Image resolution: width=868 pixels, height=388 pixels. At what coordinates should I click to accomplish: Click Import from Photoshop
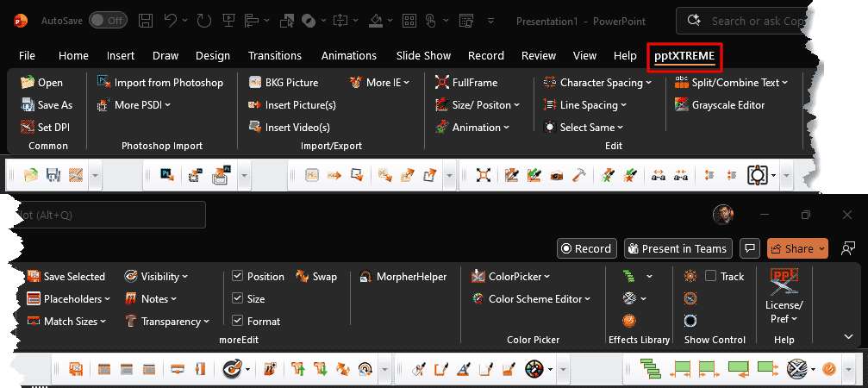click(x=159, y=83)
